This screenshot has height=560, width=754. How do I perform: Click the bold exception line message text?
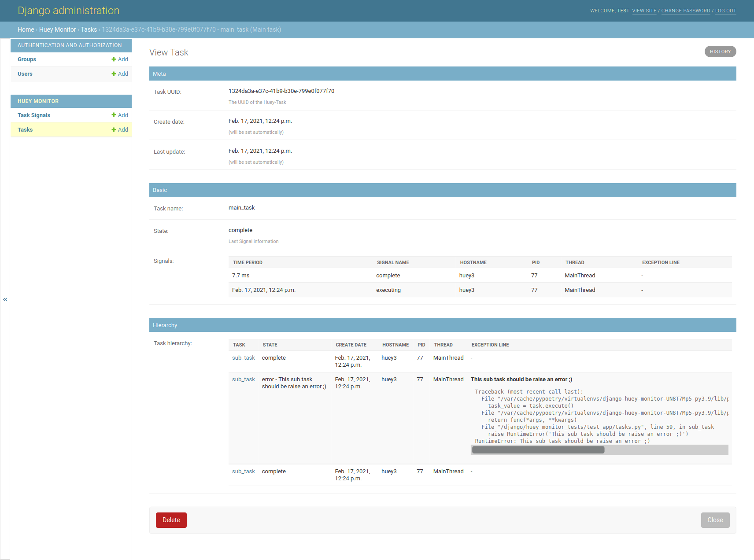tap(521, 379)
